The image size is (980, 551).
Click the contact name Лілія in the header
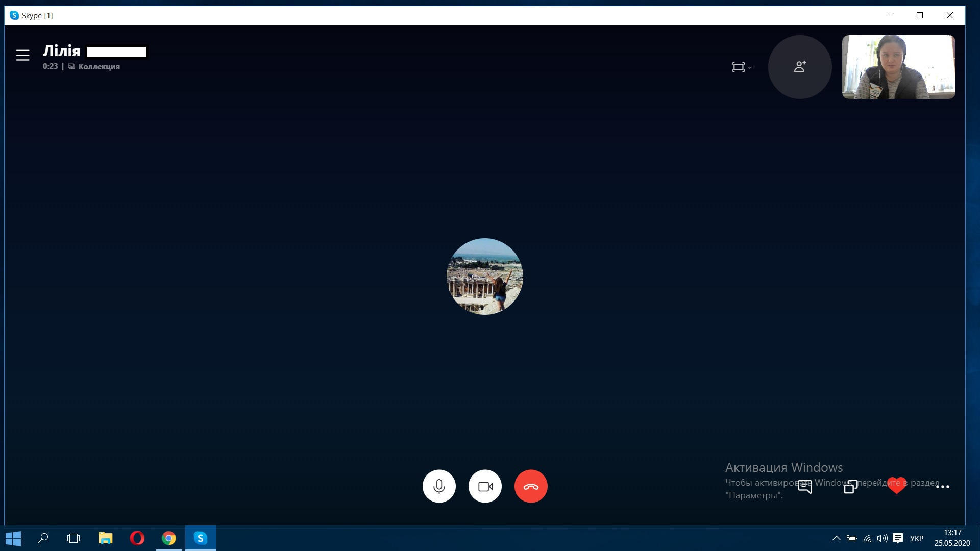coord(62,51)
